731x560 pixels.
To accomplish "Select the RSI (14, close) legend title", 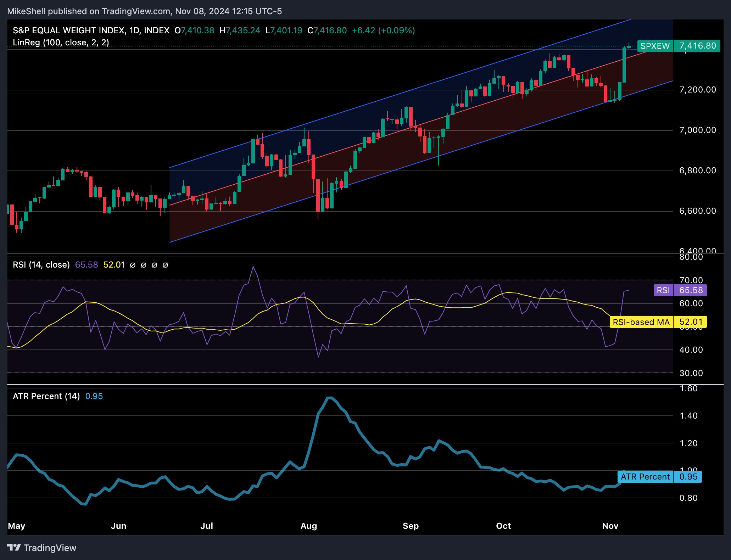I will pyautogui.click(x=41, y=265).
